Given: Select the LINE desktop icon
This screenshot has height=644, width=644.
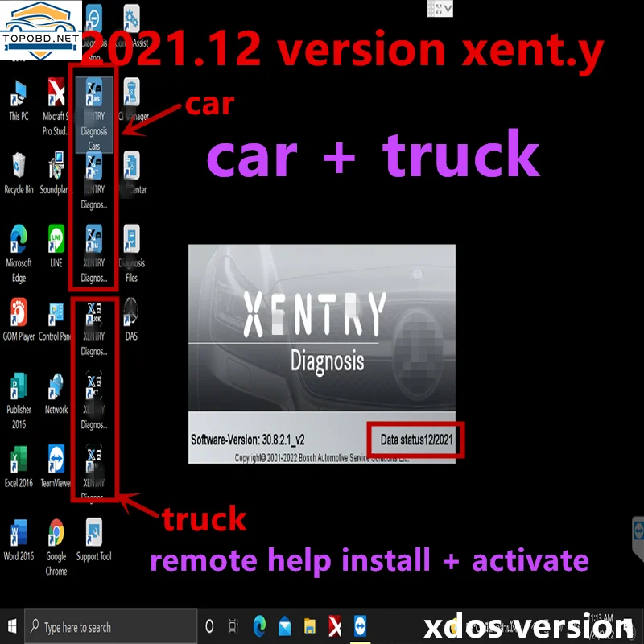Looking at the screenshot, I should coord(56,246).
